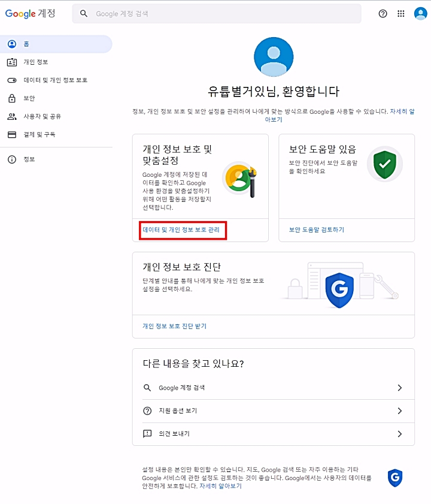This screenshot has width=431, height=504.
Task: Click the 보안 도움말 있음 heading
Action: click(323, 149)
